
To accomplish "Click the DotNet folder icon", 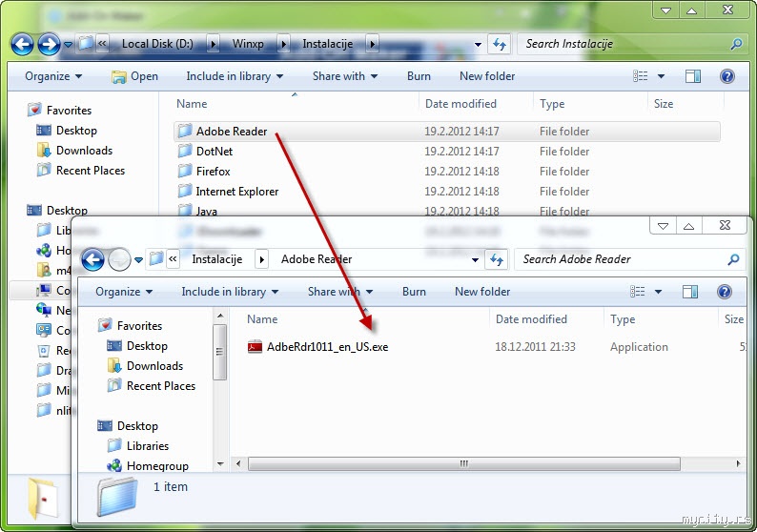I will pos(184,151).
